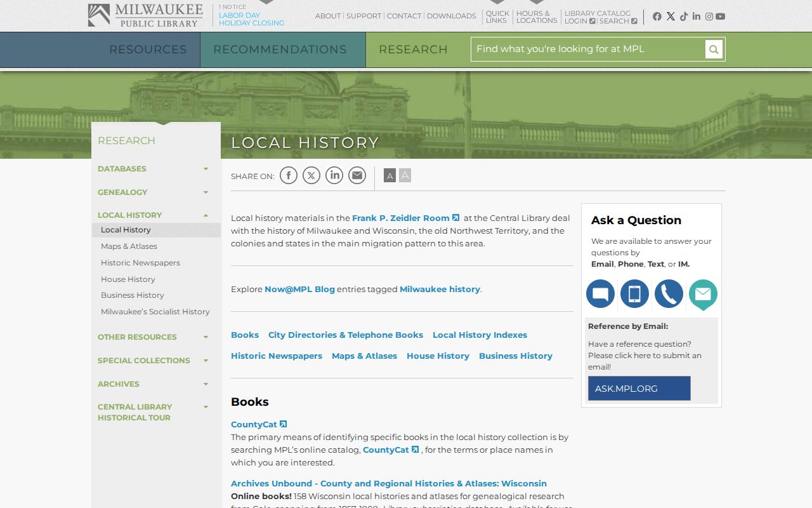
Task: Select the email reference contact icon
Action: pos(703,295)
